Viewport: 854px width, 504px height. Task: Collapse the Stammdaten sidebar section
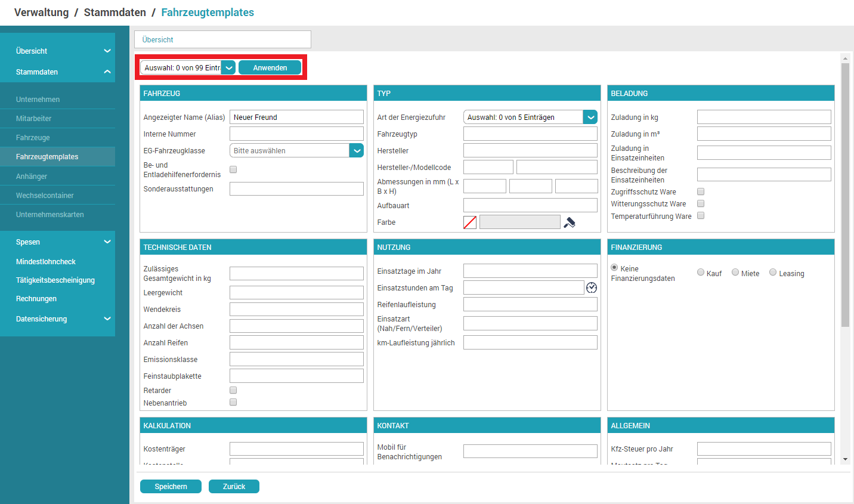[x=107, y=72]
